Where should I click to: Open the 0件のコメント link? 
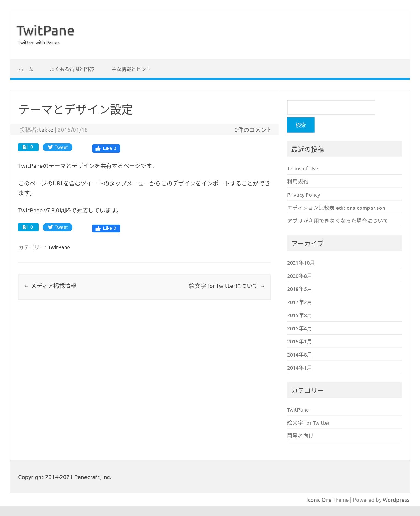click(x=253, y=130)
